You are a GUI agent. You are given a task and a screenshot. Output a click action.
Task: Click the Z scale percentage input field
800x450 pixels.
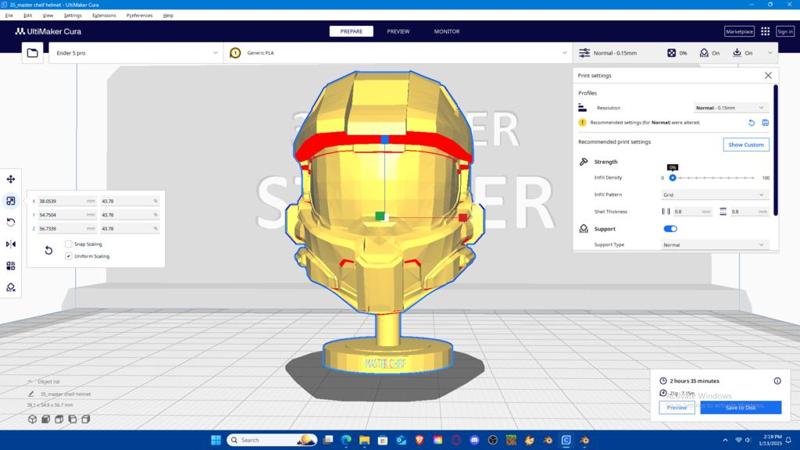click(130, 229)
